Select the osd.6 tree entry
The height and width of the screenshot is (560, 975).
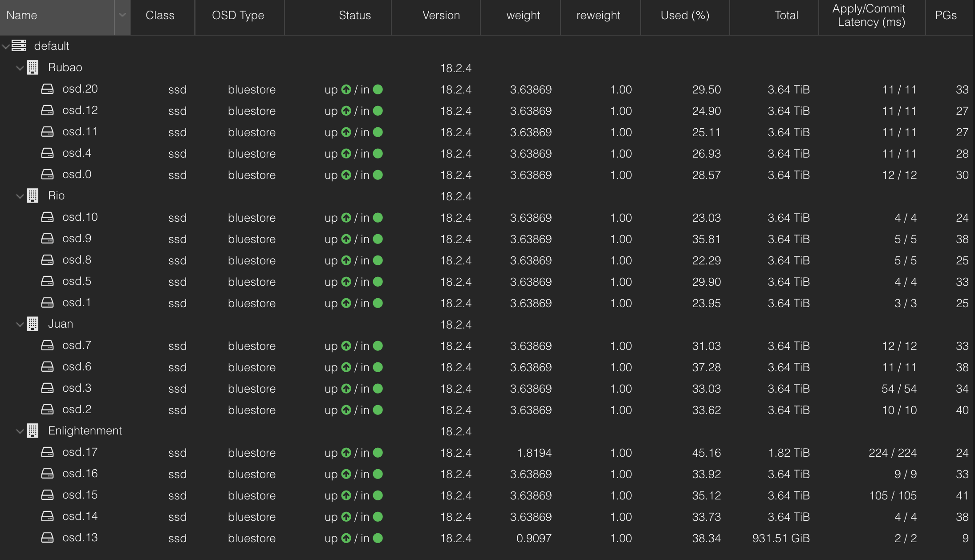77,367
